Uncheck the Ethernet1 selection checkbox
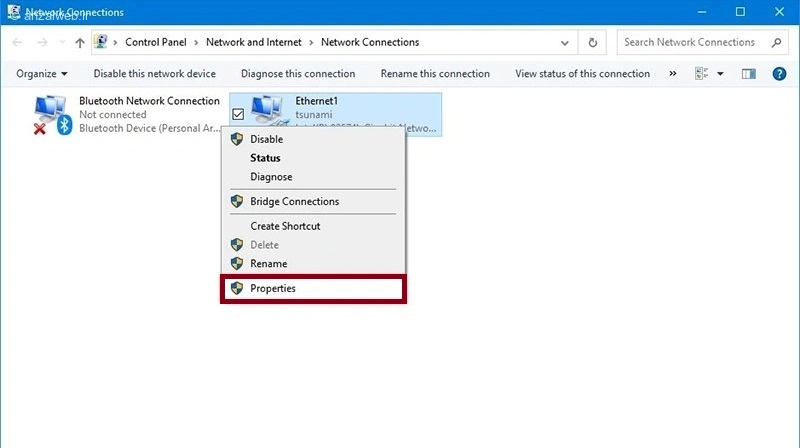 [238, 114]
